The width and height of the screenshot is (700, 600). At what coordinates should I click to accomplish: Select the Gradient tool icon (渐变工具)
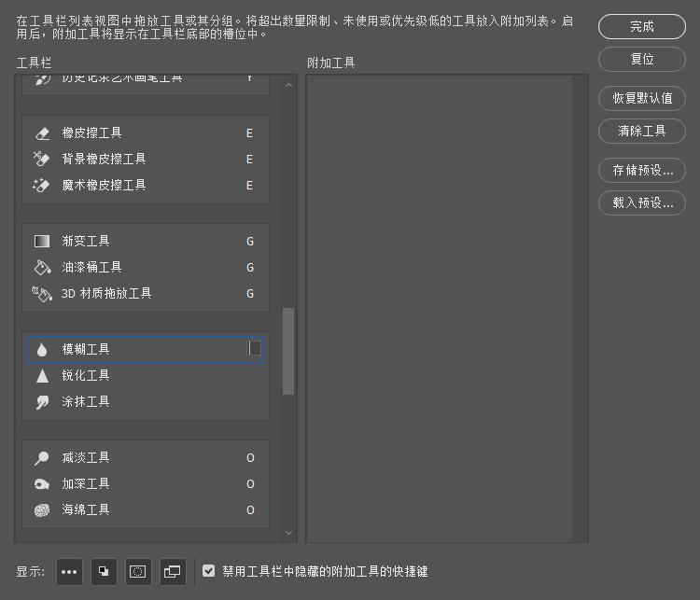pyautogui.click(x=42, y=241)
